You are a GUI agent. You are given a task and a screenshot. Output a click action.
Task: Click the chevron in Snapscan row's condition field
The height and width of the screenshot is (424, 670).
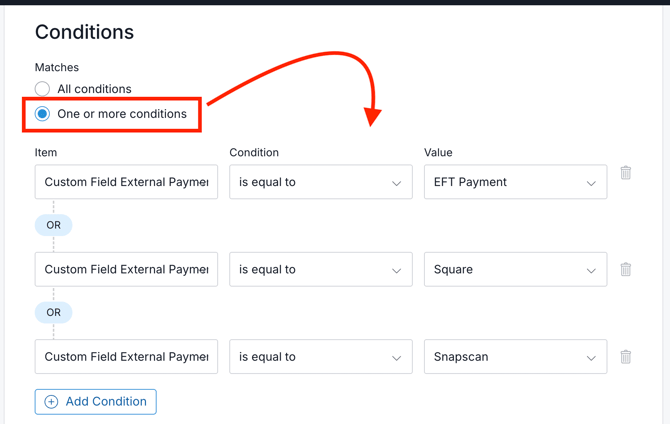pos(396,357)
